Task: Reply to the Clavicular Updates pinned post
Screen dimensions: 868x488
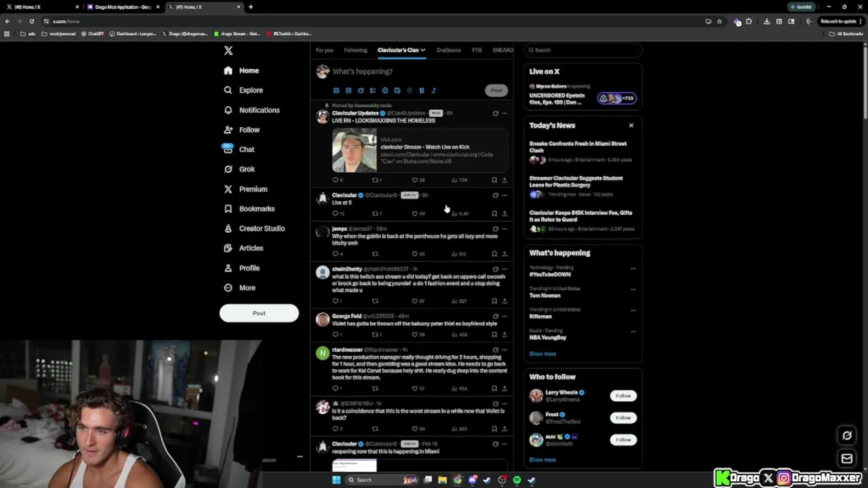Action: click(x=337, y=180)
